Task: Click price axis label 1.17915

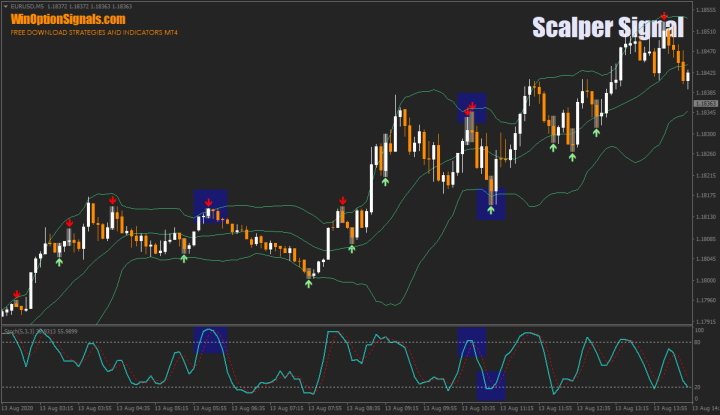Action: pos(706,322)
